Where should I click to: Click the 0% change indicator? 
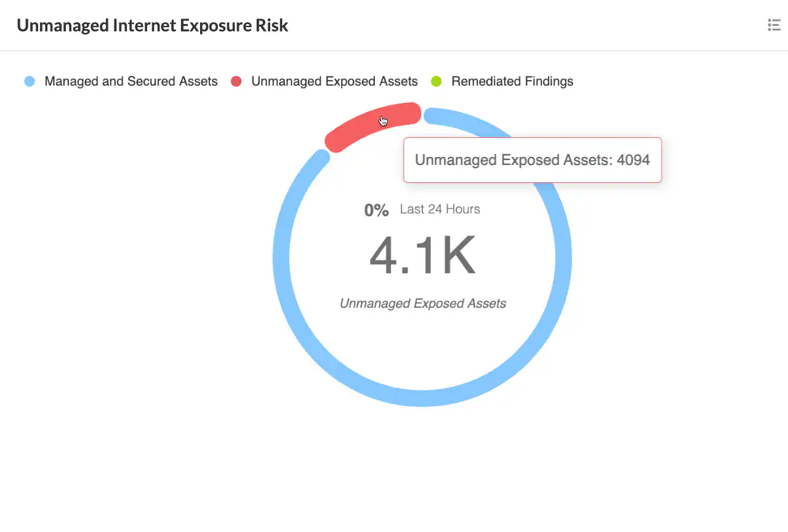click(376, 210)
